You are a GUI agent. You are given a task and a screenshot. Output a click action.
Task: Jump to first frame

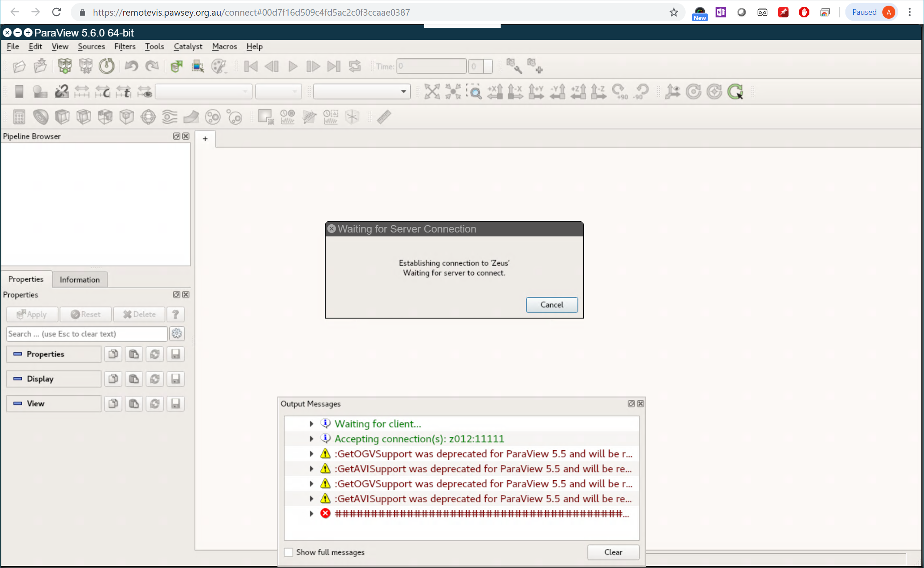pos(251,66)
